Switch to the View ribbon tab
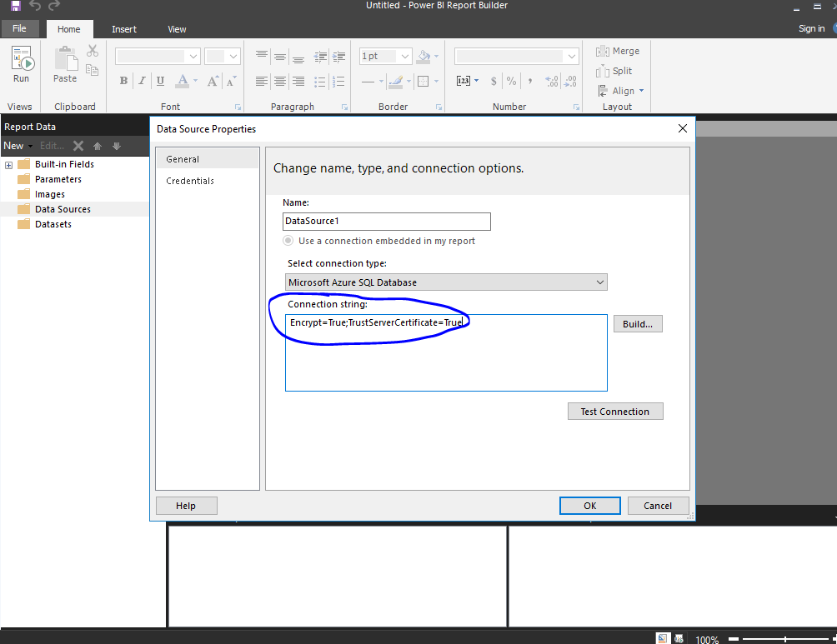Image resolution: width=837 pixels, height=644 pixels. coord(177,29)
